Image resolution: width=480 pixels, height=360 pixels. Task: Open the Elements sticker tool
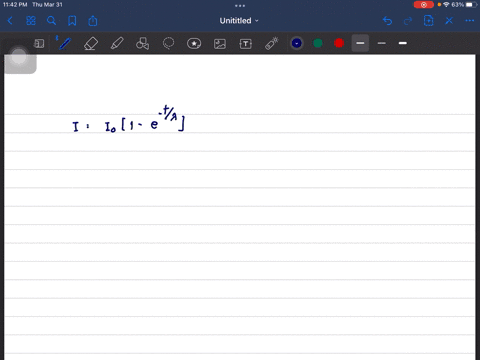coord(194,43)
